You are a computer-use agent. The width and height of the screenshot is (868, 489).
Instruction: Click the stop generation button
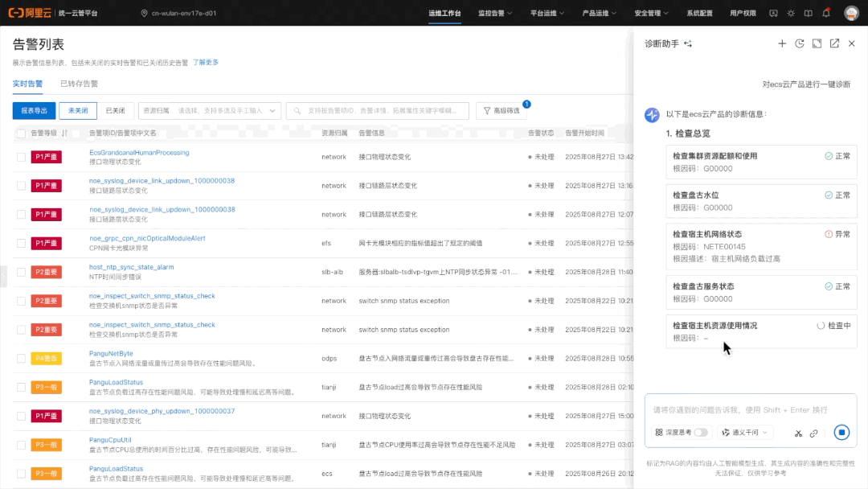pos(841,433)
